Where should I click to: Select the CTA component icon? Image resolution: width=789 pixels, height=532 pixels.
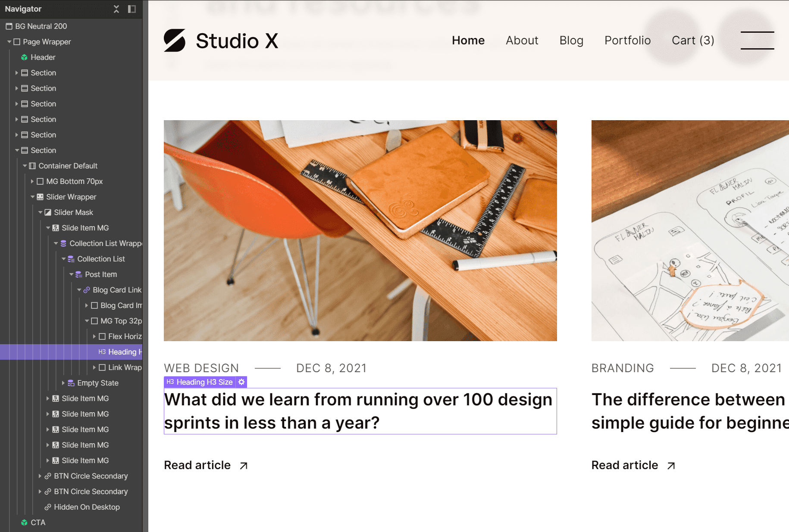pos(25,523)
